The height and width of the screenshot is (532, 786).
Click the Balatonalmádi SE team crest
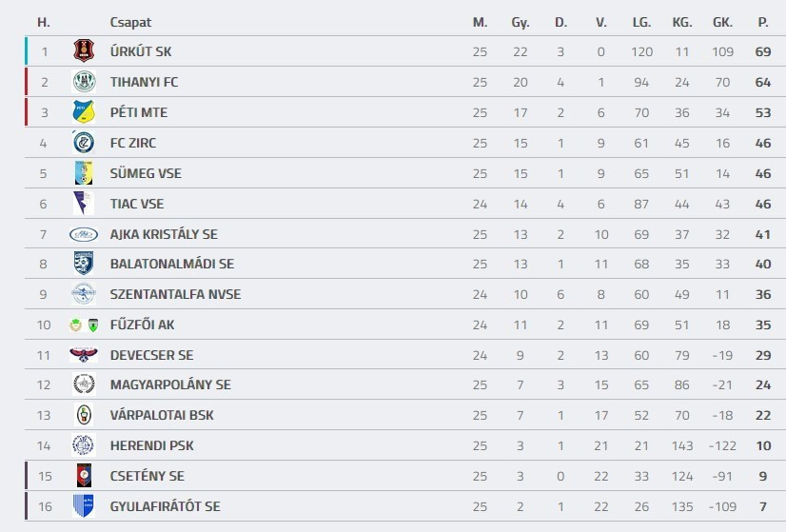tap(84, 264)
